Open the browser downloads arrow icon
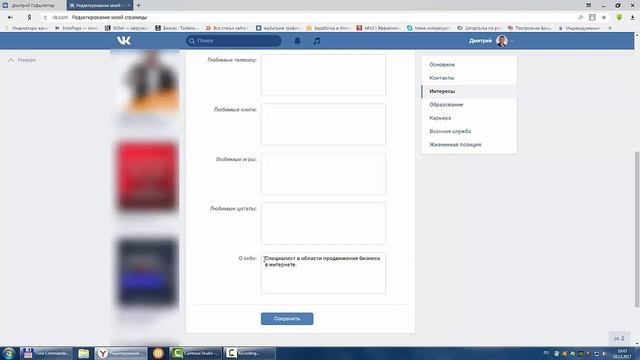The image size is (640, 360). (633, 17)
